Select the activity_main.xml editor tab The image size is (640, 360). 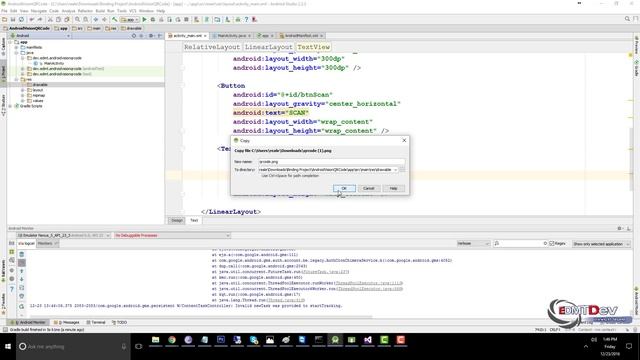pos(187,36)
